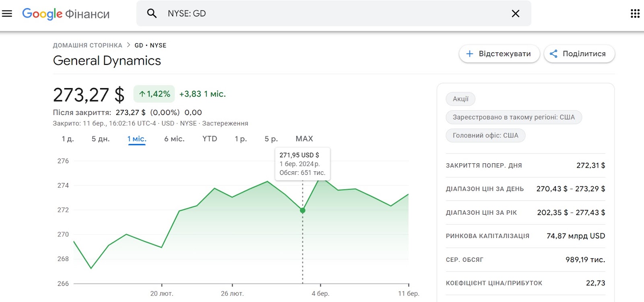This screenshot has height=302, width=644.
Task: Click the share icon in Поділитися
Action: (553, 54)
